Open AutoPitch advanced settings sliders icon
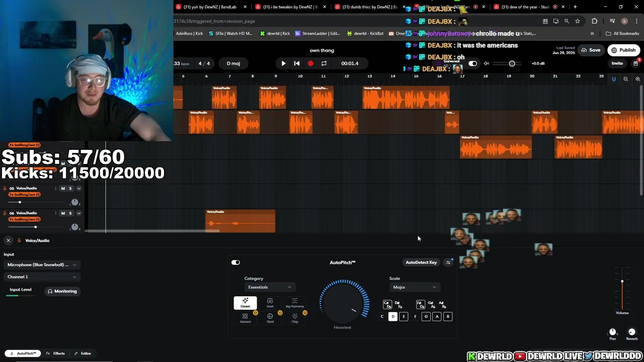This screenshot has height=362, width=644. [448, 262]
